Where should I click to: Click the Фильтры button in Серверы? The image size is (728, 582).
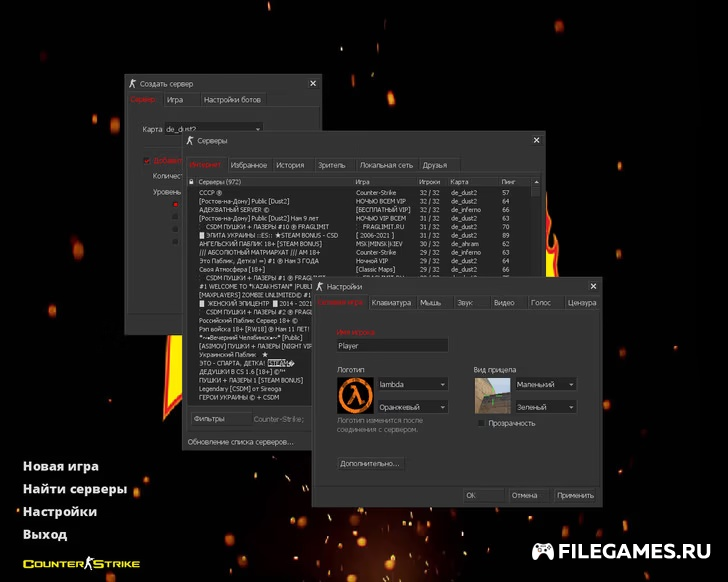[x=221, y=419]
